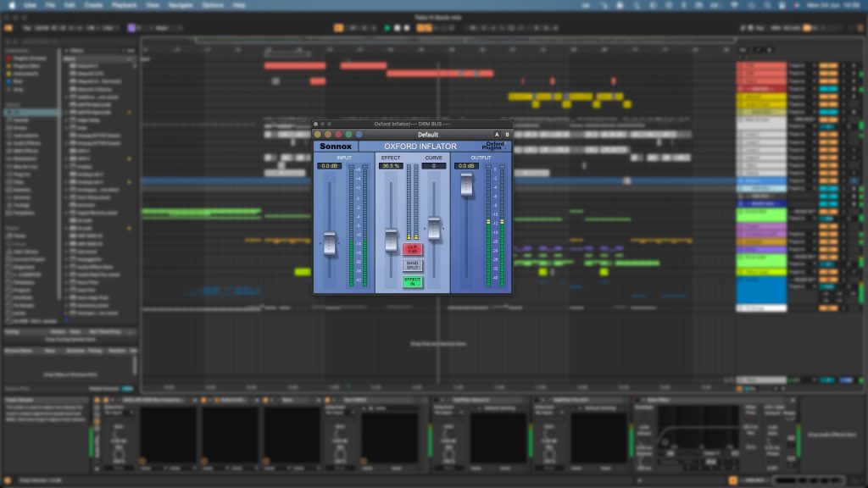Click the Effect percentage value field

391,166
